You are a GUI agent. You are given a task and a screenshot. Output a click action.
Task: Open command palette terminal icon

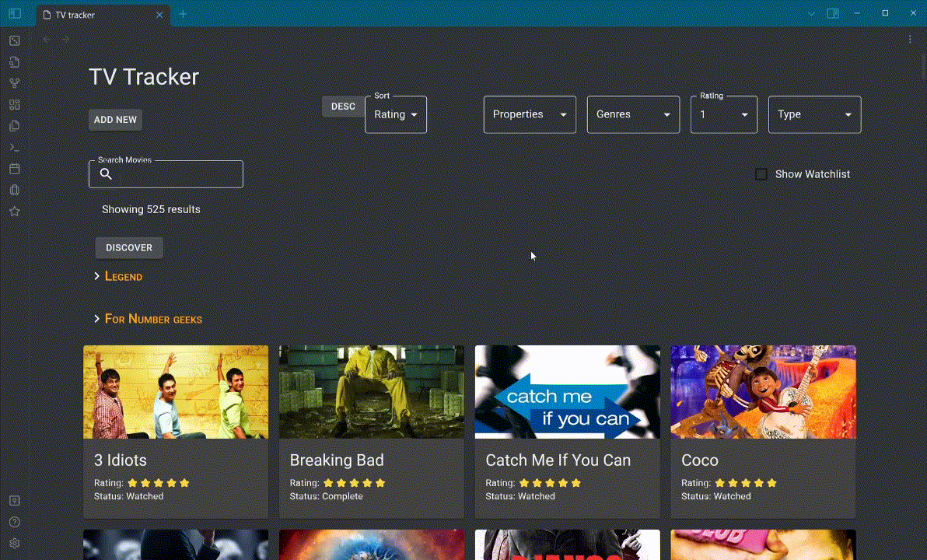click(15, 147)
